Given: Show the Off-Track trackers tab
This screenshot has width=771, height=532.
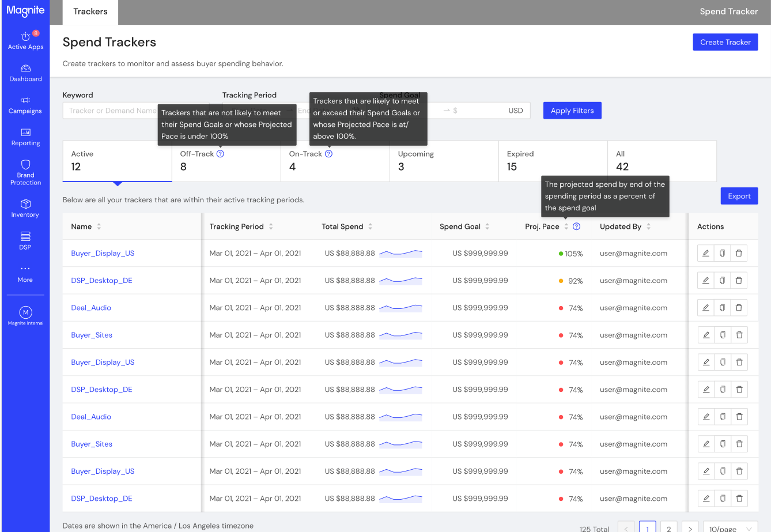Looking at the screenshot, I should click(226, 161).
